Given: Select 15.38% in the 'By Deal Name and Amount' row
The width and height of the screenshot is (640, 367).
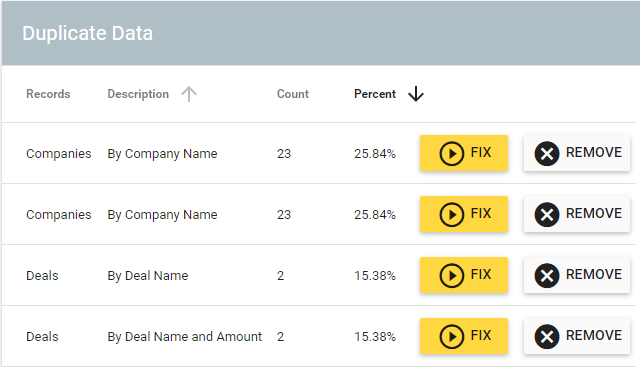Looking at the screenshot, I should 375,337.
